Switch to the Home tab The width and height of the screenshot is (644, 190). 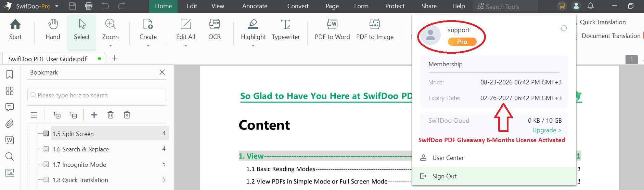coord(164,6)
